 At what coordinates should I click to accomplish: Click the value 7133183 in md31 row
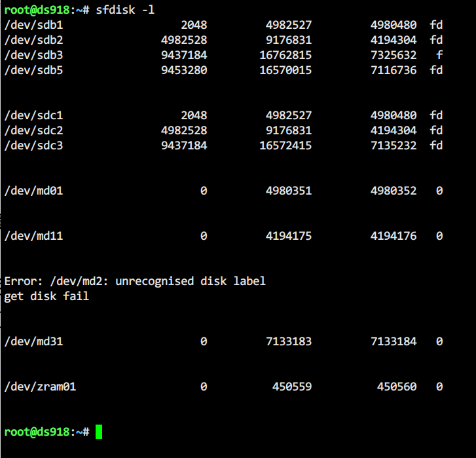click(x=289, y=341)
